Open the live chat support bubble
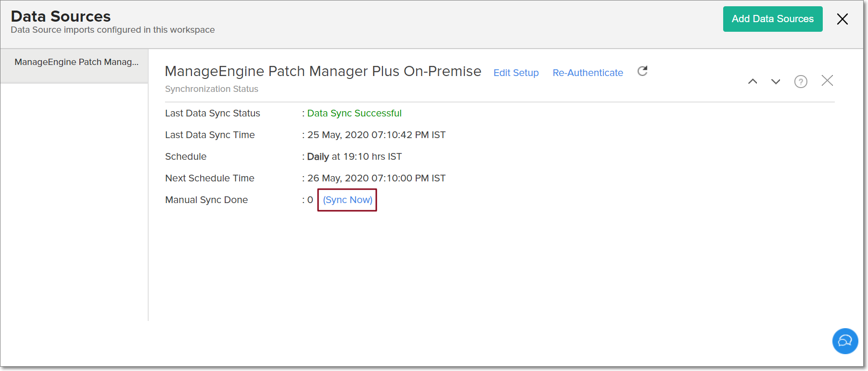Viewport: 868px width, 371px height. (845, 341)
